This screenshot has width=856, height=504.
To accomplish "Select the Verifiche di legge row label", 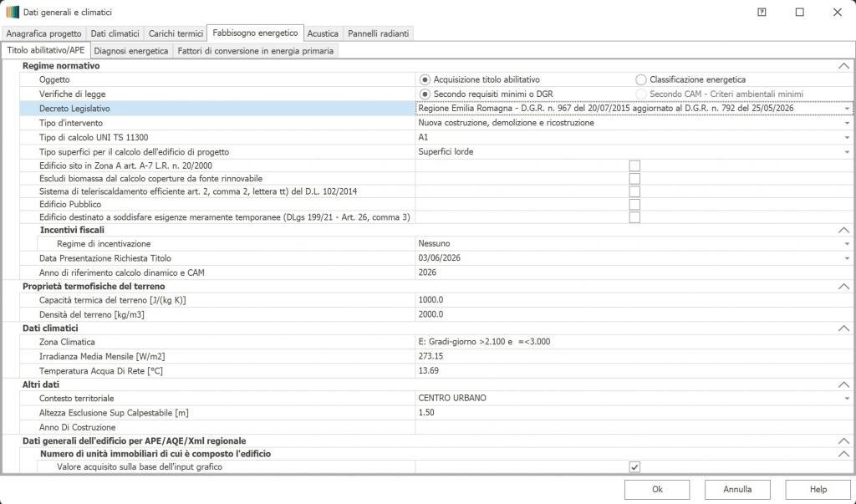I will (72, 94).
